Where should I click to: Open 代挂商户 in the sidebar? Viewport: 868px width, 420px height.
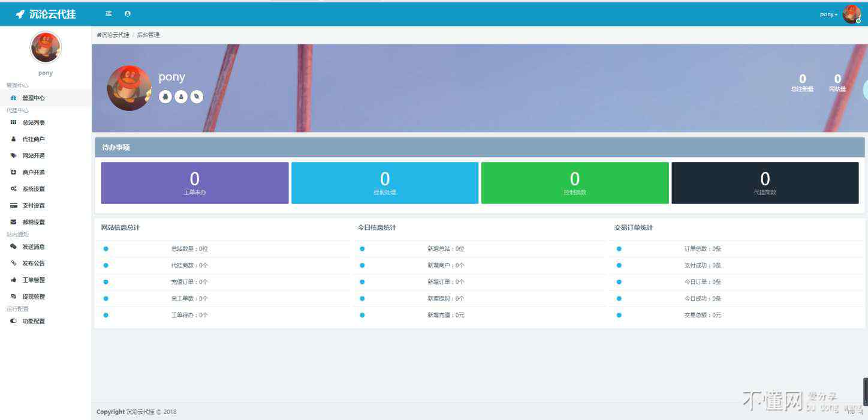[x=46, y=139]
